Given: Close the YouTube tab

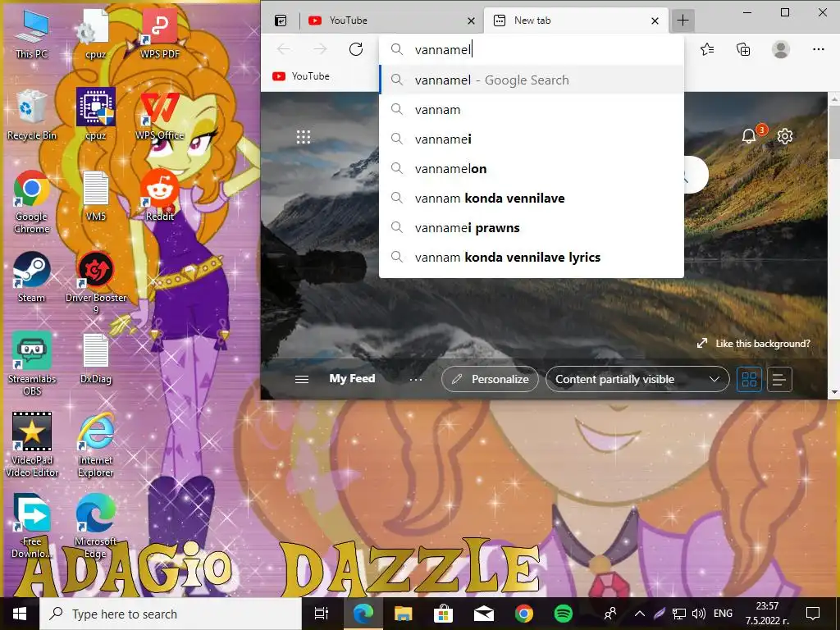Looking at the screenshot, I should (471, 21).
